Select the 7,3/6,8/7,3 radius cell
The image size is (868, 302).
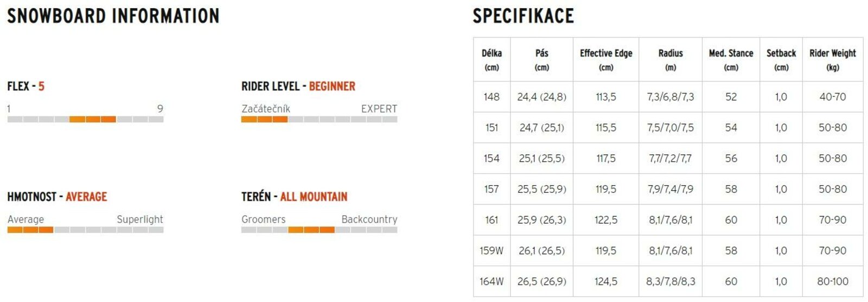coord(671,97)
